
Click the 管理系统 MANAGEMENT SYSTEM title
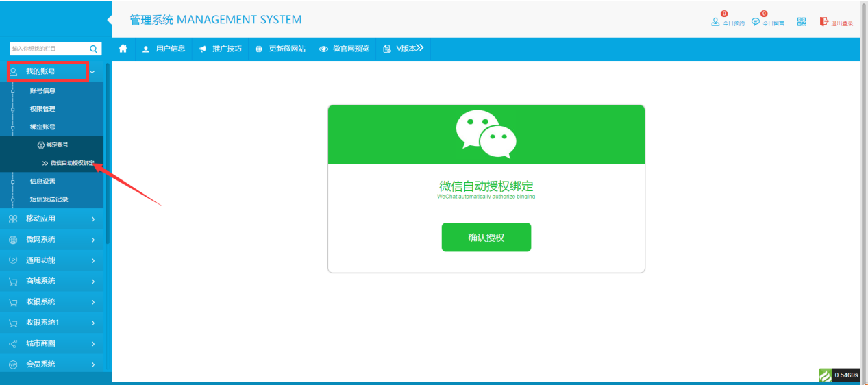(x=216, y=20)
